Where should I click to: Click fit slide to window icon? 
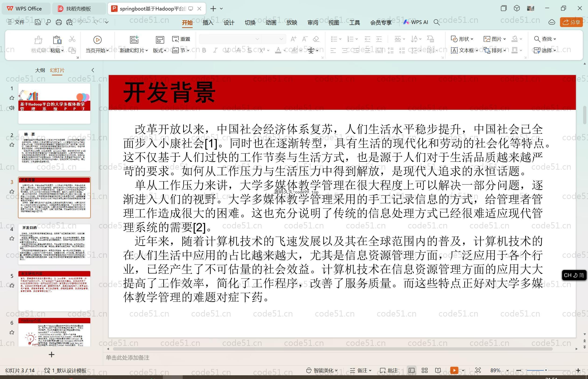[x=478, y=370]
